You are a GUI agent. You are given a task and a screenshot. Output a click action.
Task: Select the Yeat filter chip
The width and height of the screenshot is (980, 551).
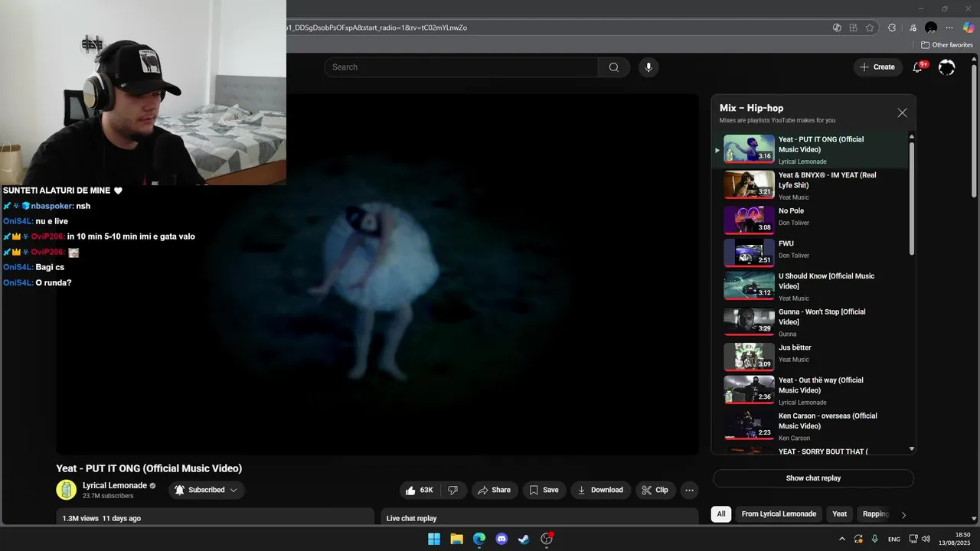tap(840, 514)
